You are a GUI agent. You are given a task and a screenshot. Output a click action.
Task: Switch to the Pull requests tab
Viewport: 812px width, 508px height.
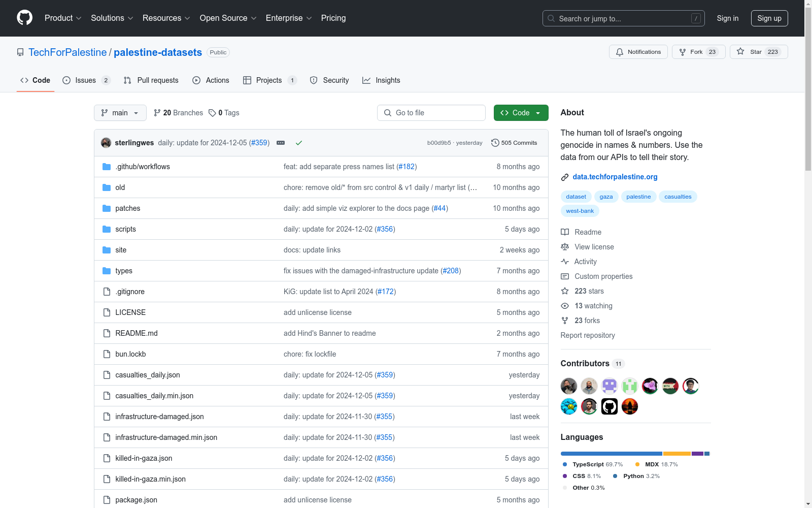(151, 80)
